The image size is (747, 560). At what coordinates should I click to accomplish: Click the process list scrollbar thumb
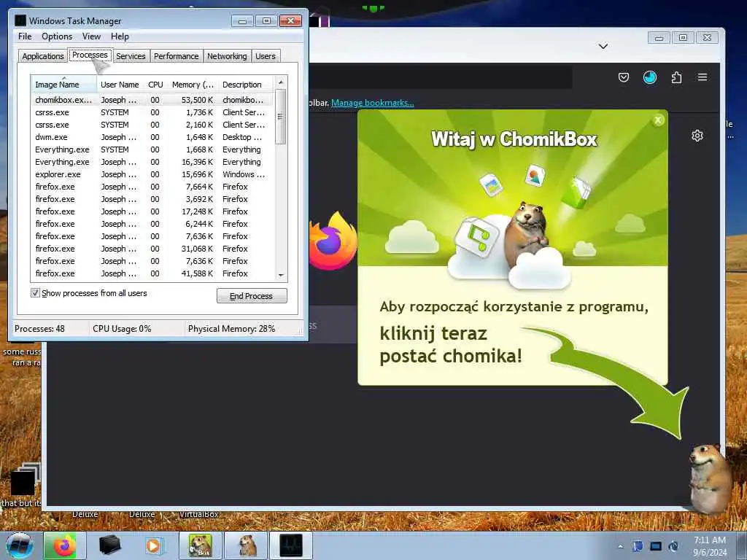click(281, 117)
